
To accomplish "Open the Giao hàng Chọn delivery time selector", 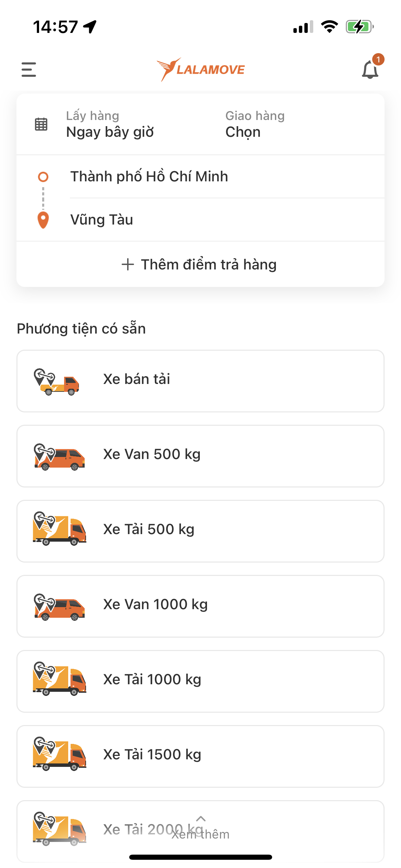I will click(x=255, y=124).
